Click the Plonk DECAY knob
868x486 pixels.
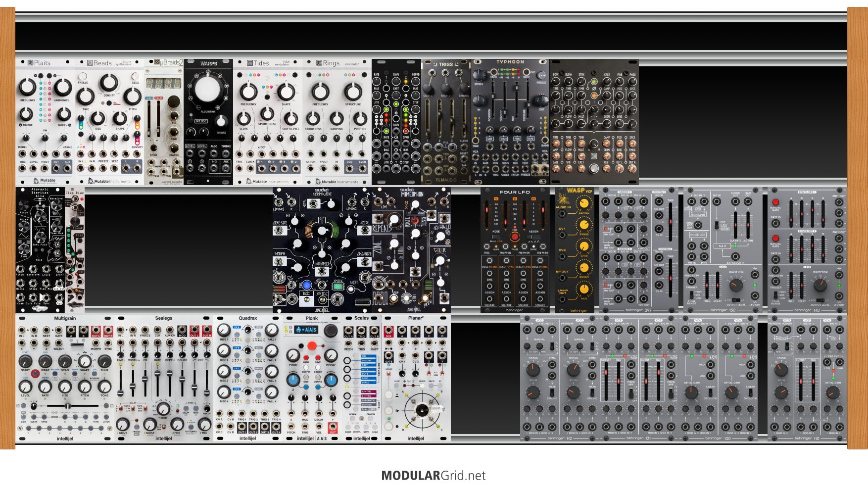(331, 355)
